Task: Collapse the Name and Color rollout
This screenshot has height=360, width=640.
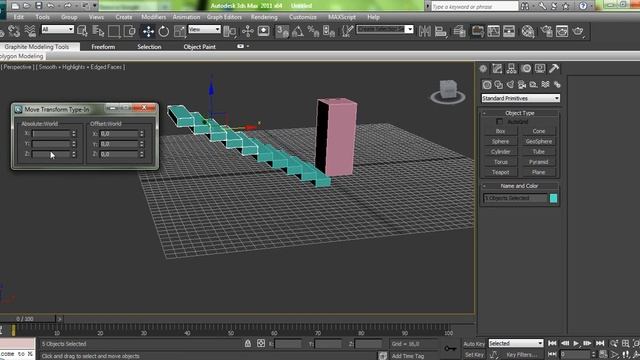Action: (x=520, y=186)
